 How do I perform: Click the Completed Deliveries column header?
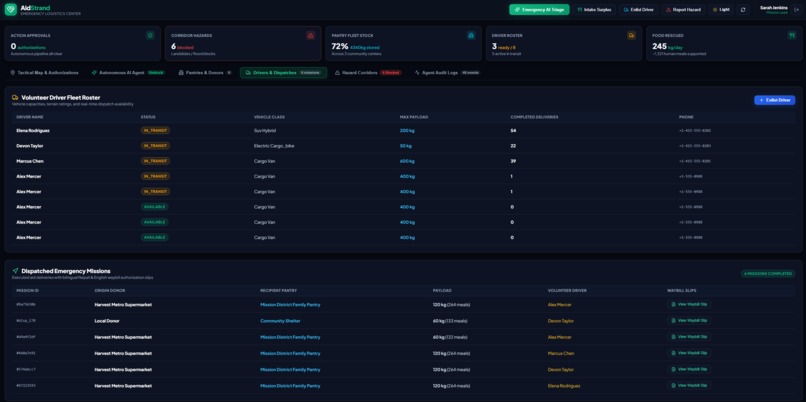click(534, 117)
